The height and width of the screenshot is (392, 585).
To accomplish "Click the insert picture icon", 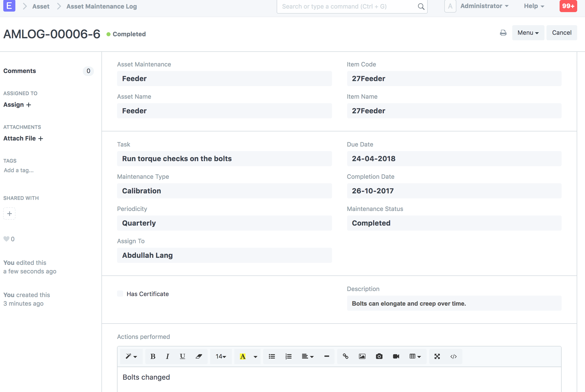I will 362,356.
